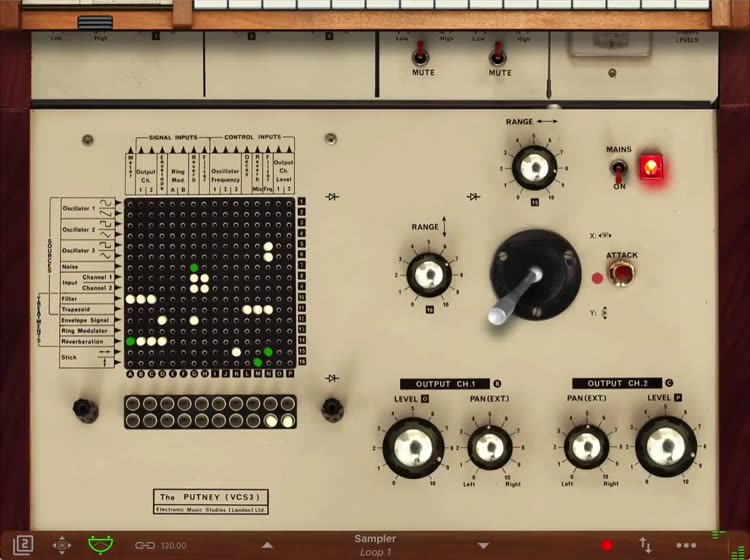
Task: Click the red dot beside ATTACK
Action: tap(597, 278)
